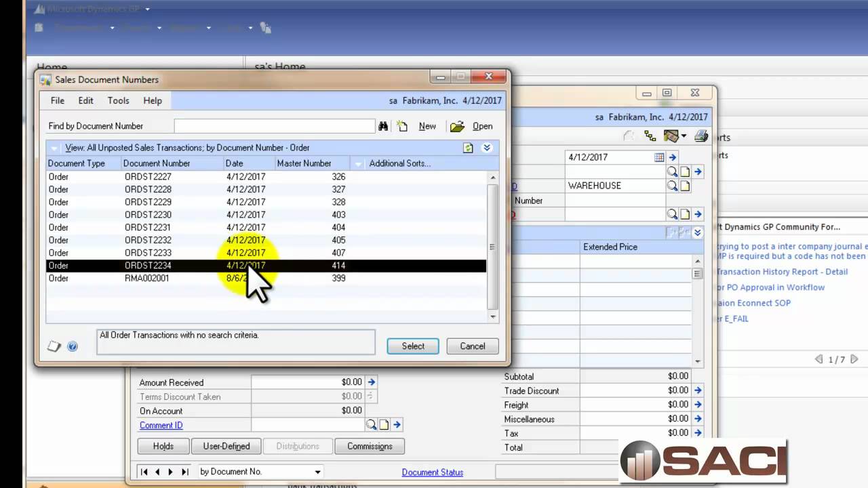Sort by Document Number column header
Image resolution: width=868 pixels, height=488 pixels.
coord(173,163)
